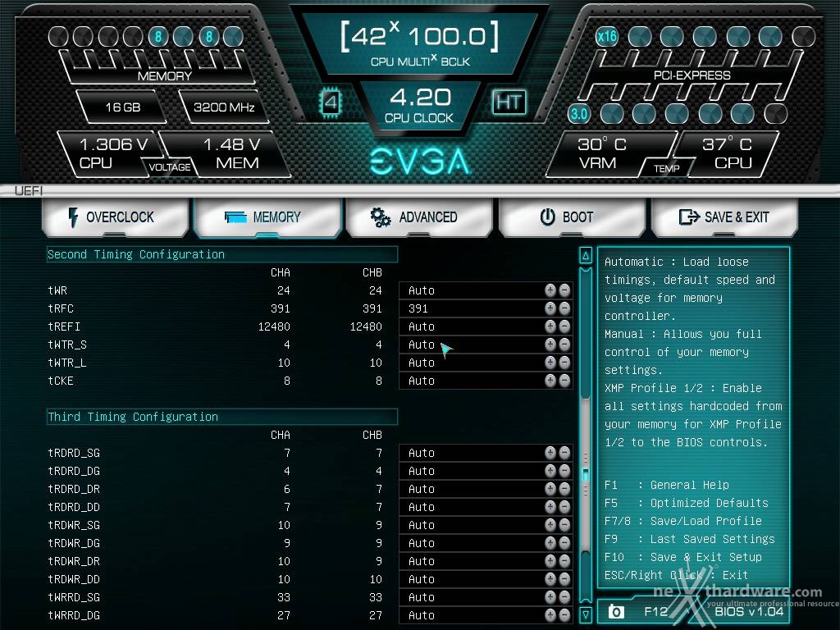
Task: Click the gears icon on Advanced
Action: [x=381, y=217]
